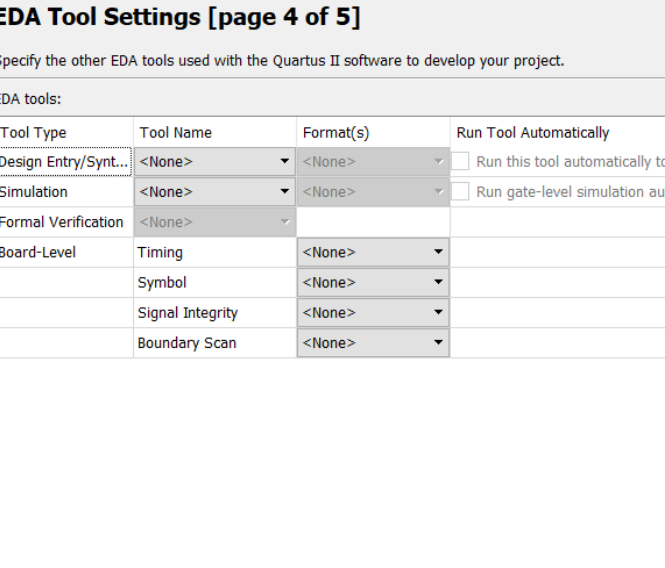Click disabled Simulation Format(s) dropdown
This screenshot has width=665, height=568.
[x=373, y=192]
